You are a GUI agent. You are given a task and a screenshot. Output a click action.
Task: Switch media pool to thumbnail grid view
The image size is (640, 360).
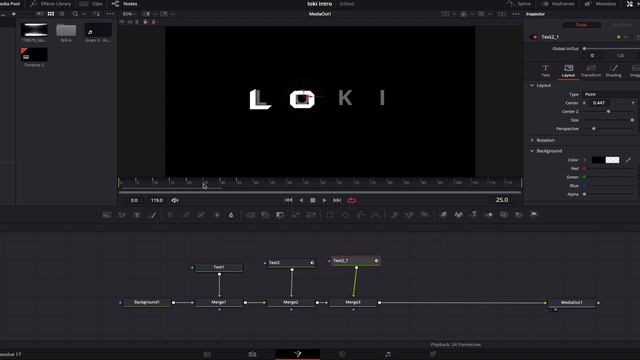pos(51,14)
